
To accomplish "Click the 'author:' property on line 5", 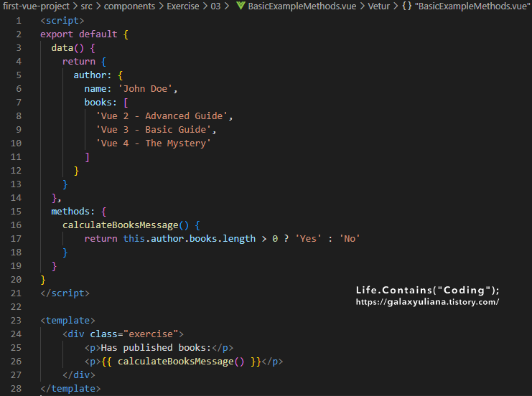I will point(93,75).
